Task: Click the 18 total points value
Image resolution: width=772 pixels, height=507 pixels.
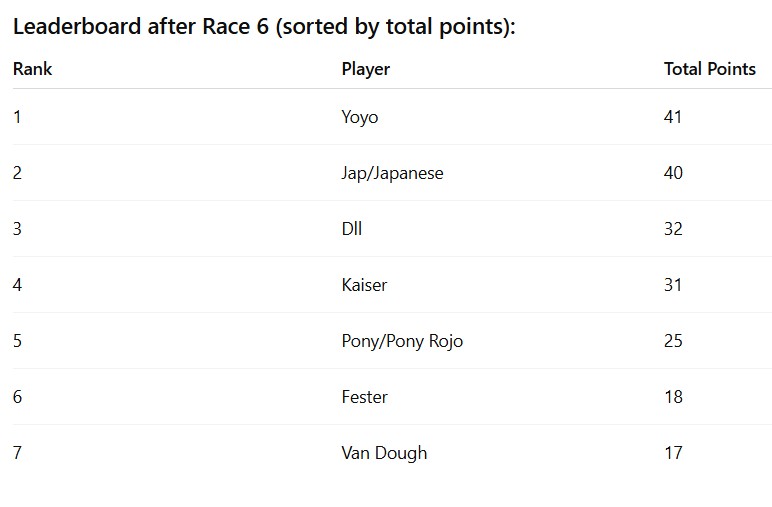Action: tap(674, 397)
